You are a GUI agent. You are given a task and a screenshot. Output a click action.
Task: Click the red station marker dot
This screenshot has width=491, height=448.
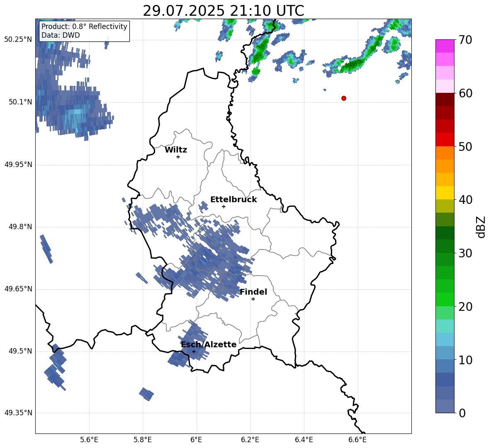tap(344, 98)
